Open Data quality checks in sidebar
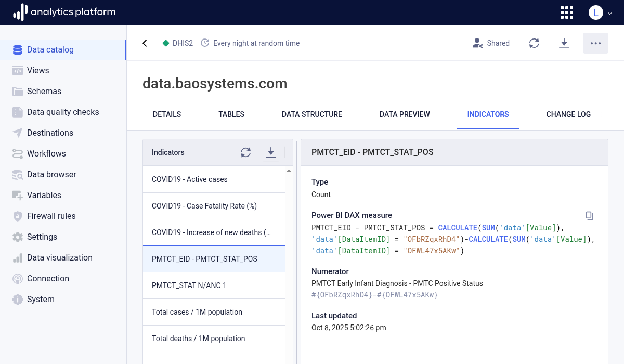624x364 pixels. tap(63, 112)
